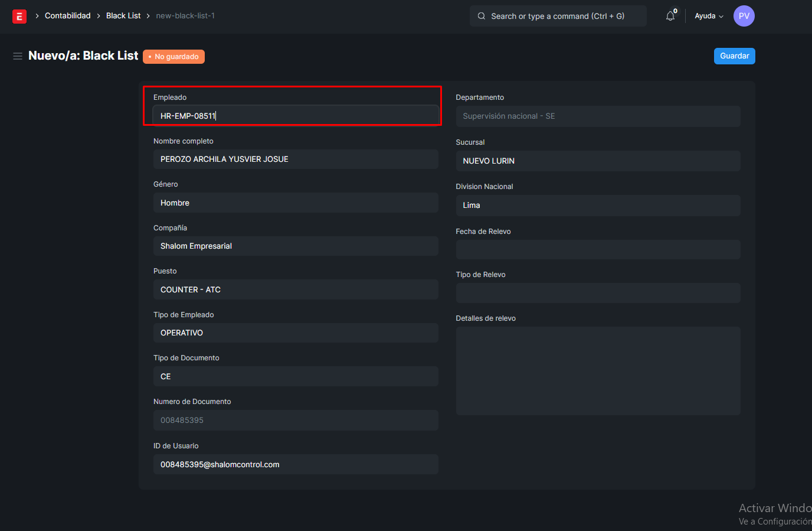Go to Contabilidad in breadcrumb
The height and width of the screenshot is (531, 812).
pos(68,16)
